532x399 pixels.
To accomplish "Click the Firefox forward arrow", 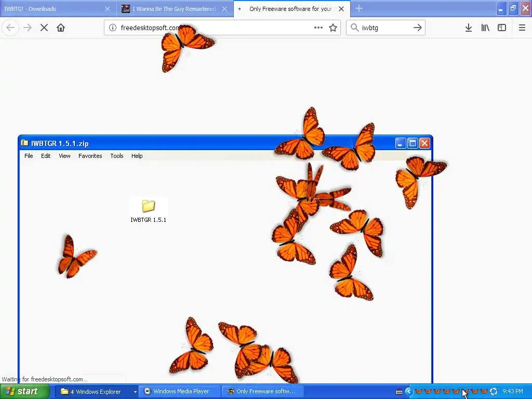I will click(x=28, y=28).
